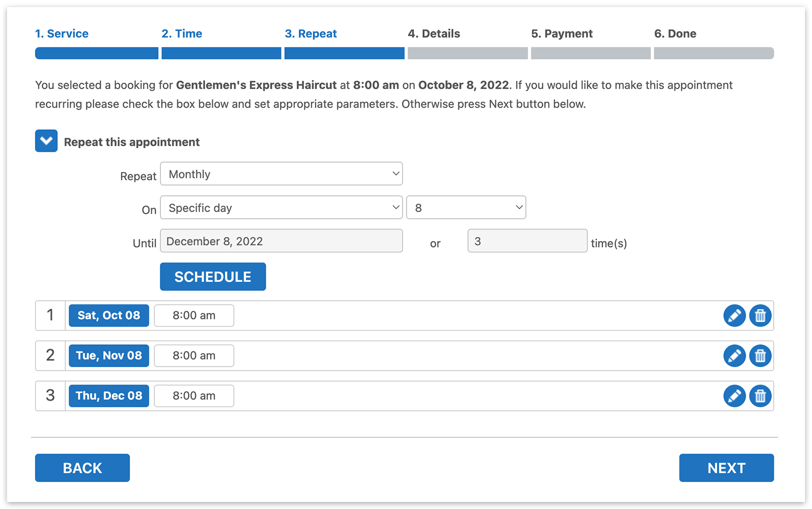Delete the Sat, Oct 08 appointment
This screenshot has width=812, height=509.
click(x=760, y=315)
